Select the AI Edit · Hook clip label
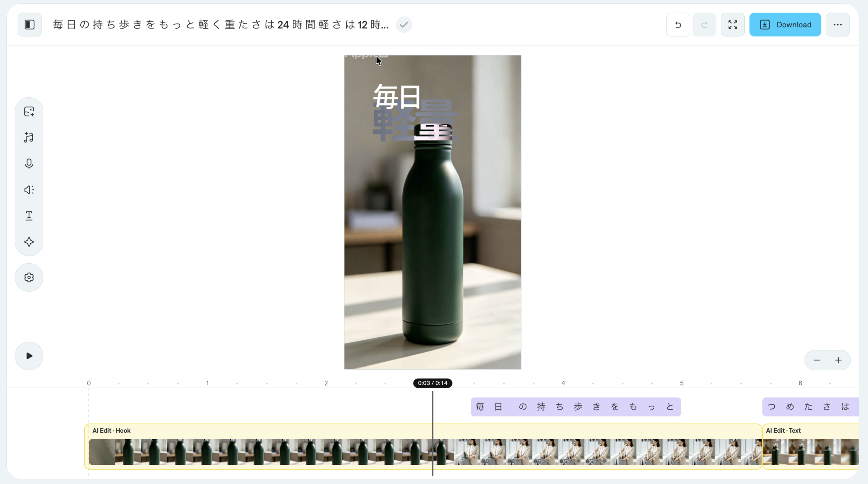This screenshot has height=484, width=868. 111,431
